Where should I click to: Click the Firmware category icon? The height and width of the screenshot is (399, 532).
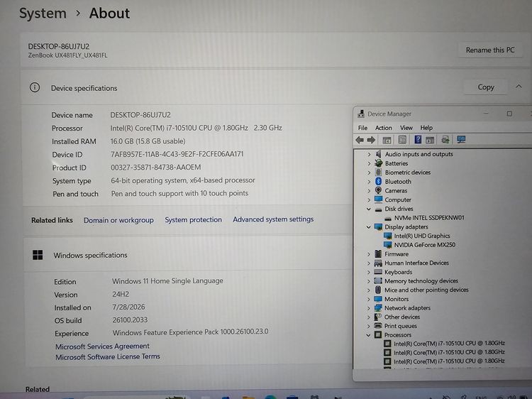pos(378,253)
